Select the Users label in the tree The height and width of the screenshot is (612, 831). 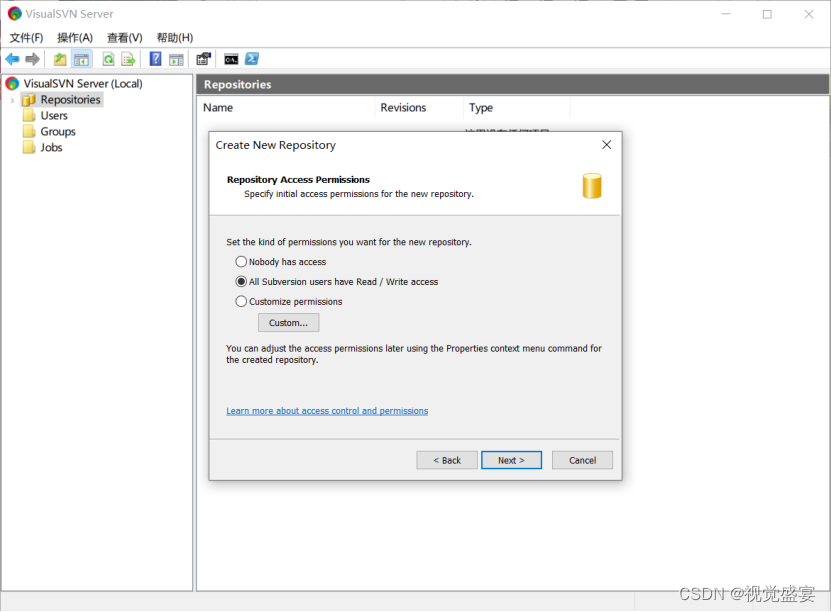pyautogui.click(x=54, y=116)
